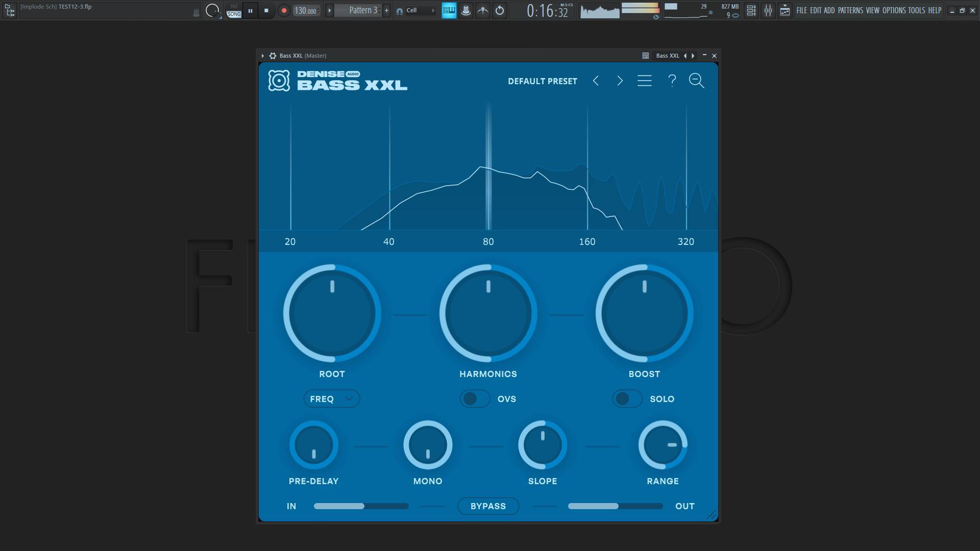980x551 pixels.
Task: Stop playback
Action: [x=266, y=11]
